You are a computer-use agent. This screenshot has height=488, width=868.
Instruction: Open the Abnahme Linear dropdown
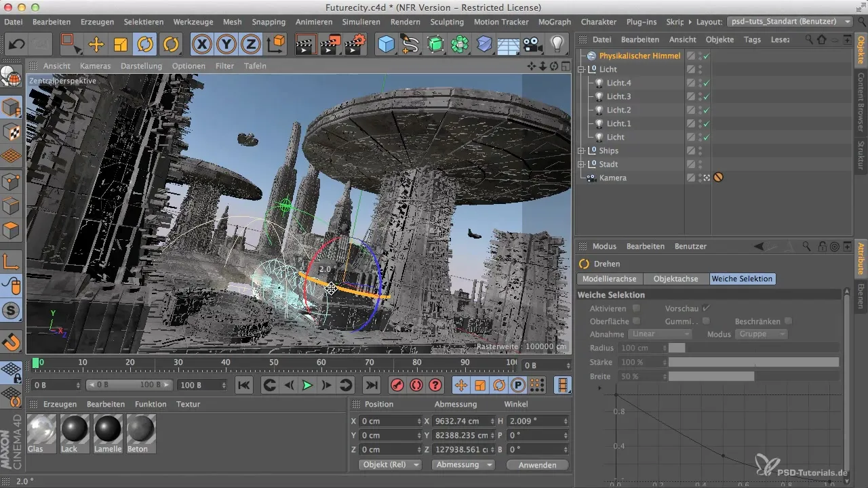660,334
